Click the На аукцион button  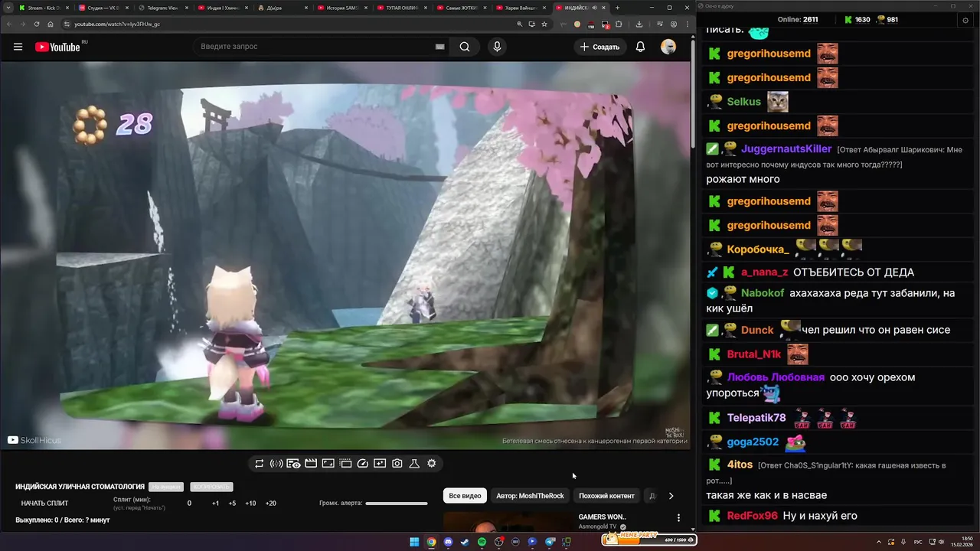click(x=166, y=487)
